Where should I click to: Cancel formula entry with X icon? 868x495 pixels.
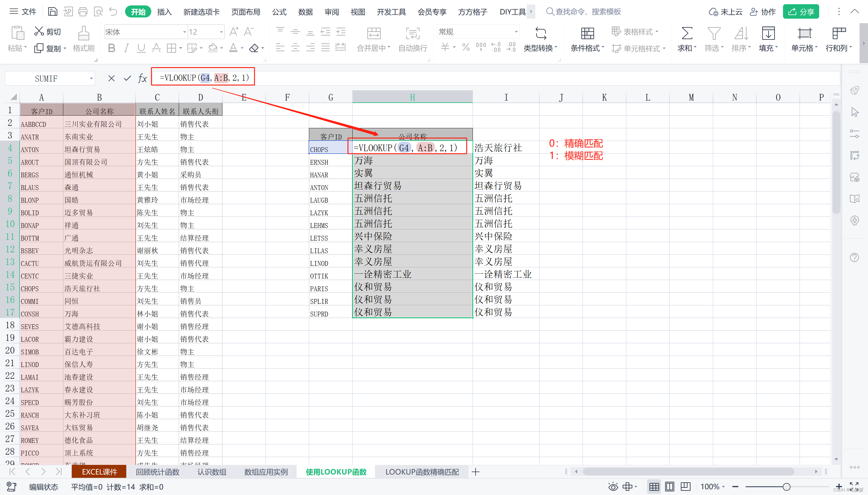point(111,79)
